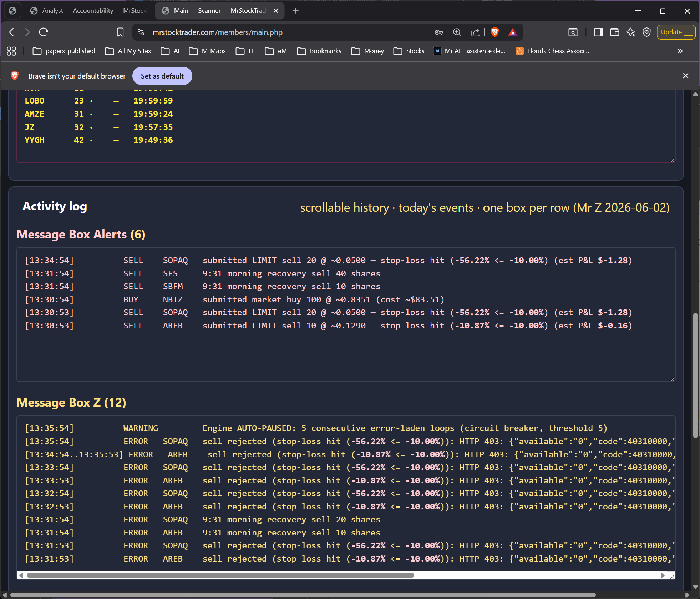Open Florida Chess Association bookmark

point(552,51)
